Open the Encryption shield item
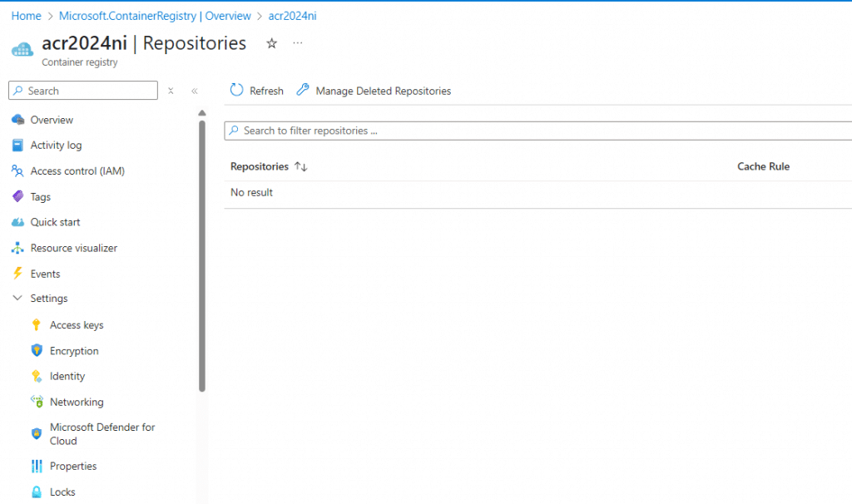The width and height of the screenshot is (852, 504). (x=74, y=351)
